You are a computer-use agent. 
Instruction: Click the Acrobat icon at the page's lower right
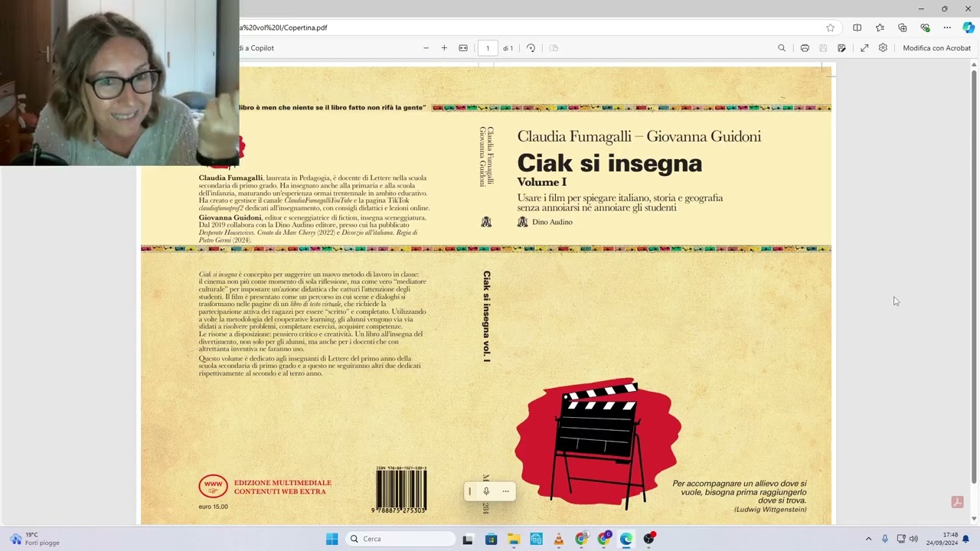[957, 502]
